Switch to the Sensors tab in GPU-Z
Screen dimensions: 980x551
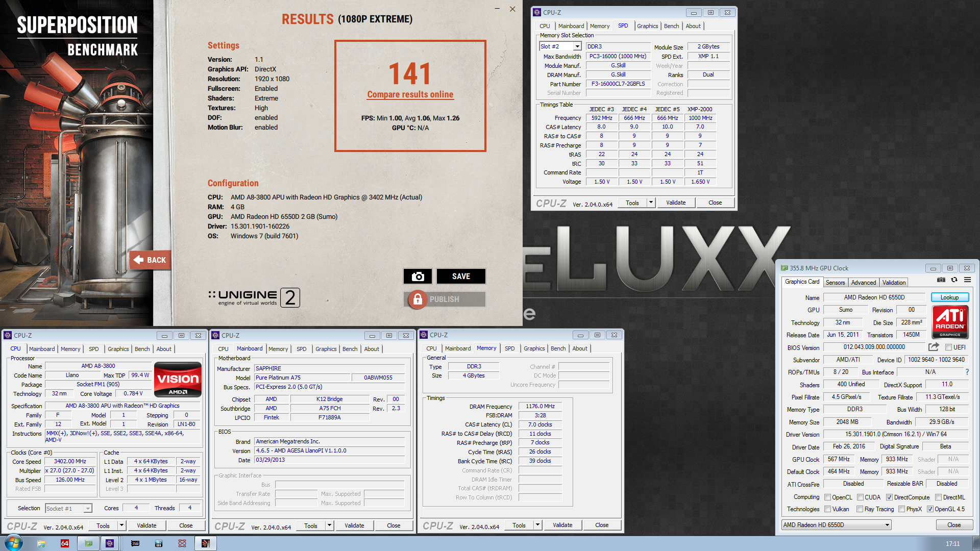pyautogui.click(x=835, y=283)
